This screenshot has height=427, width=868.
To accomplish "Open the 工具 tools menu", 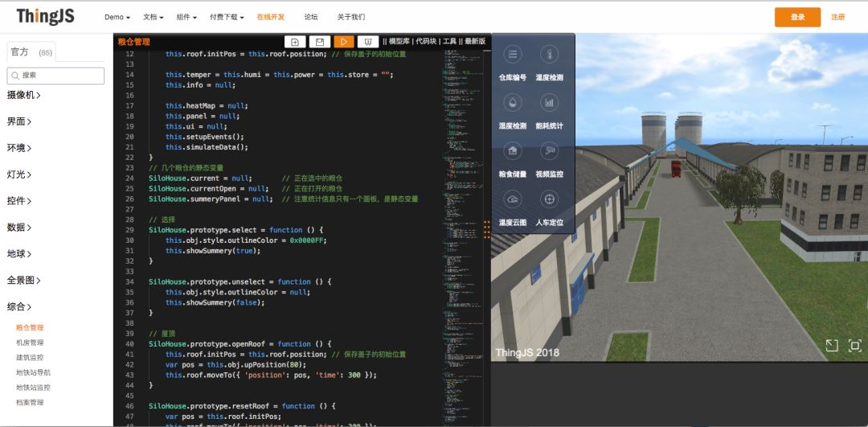I will point(449,41).
